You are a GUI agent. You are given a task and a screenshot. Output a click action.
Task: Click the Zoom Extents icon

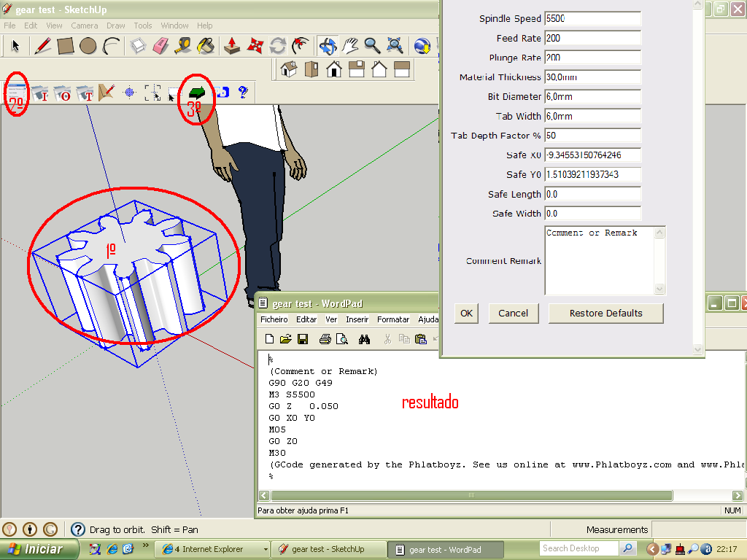pos(395,46)
